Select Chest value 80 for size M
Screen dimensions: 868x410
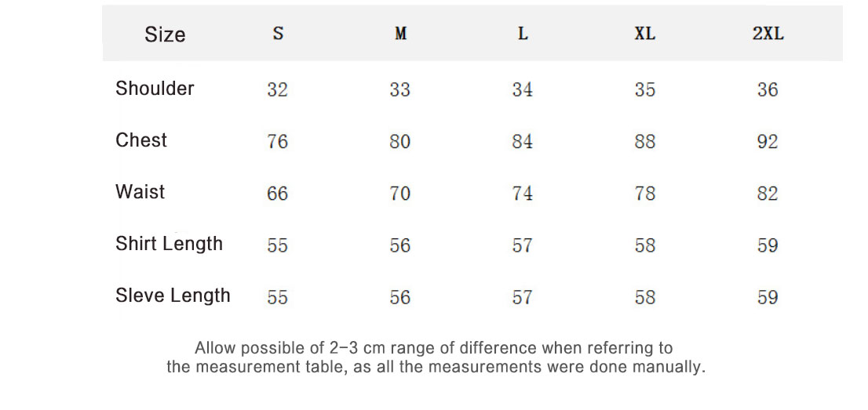click(x=400, y=141)
